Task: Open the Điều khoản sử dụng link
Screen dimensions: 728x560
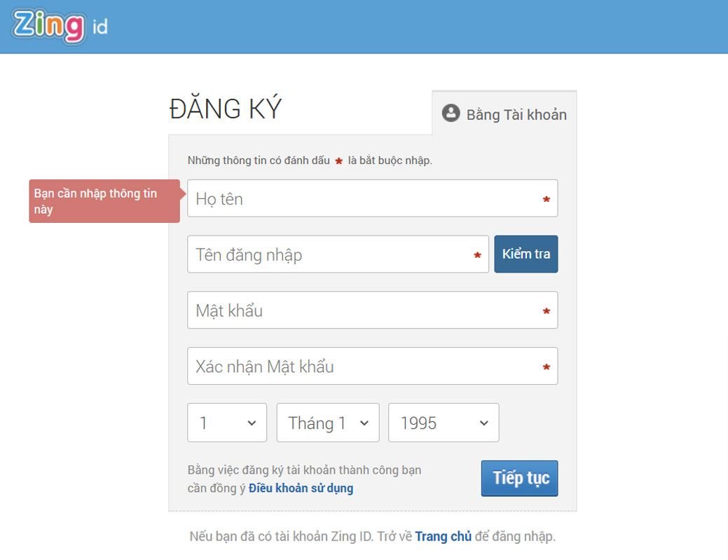Action: 301,489
